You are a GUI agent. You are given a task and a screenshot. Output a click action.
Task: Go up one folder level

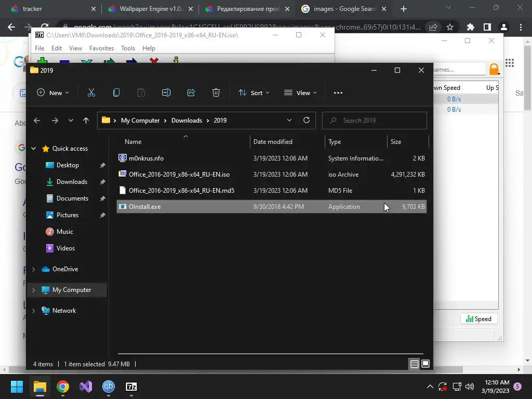click(x=86, y=121)
